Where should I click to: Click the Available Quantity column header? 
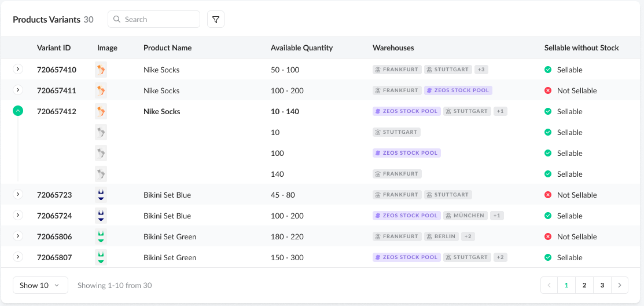[301, 48]
